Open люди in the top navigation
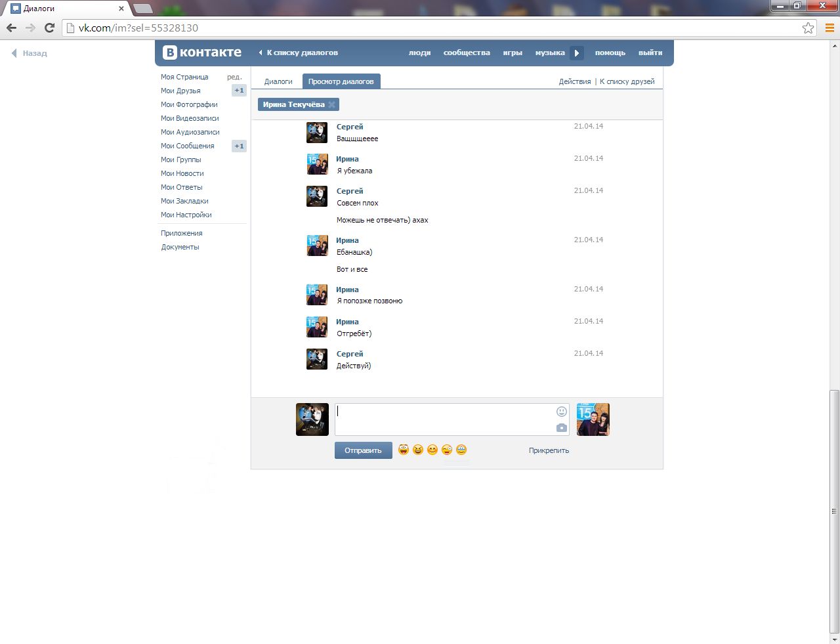 click(x=419, y=53)
